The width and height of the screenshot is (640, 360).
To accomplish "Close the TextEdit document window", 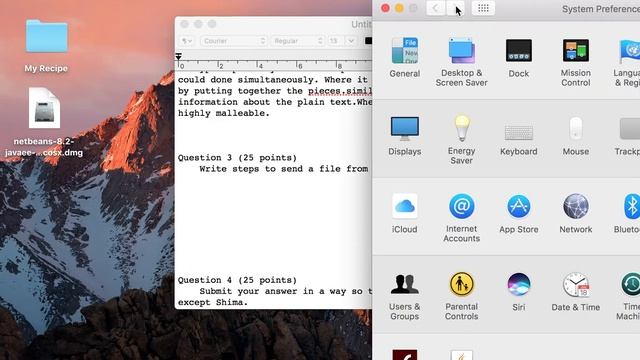I will pos(184,24).
